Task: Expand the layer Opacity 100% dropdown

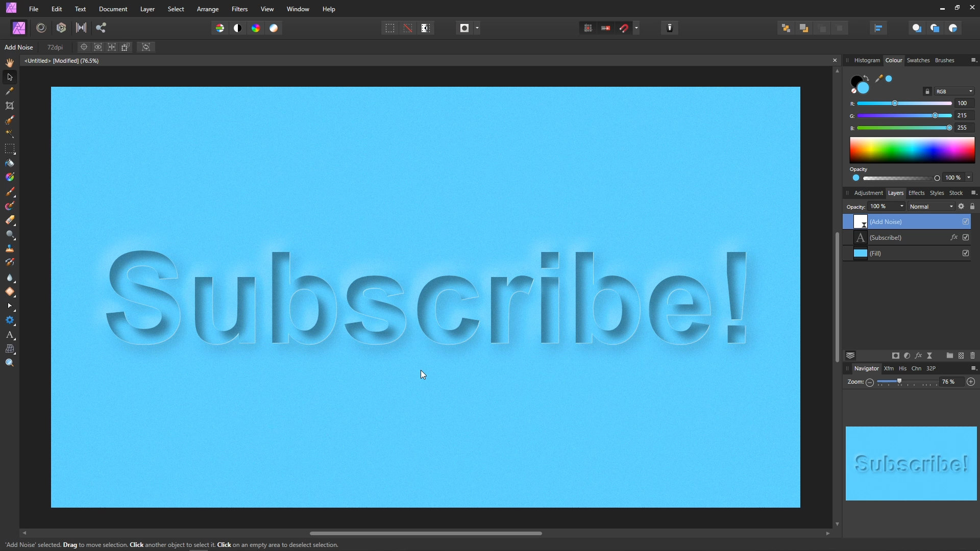Action: (x=901, y=207)
